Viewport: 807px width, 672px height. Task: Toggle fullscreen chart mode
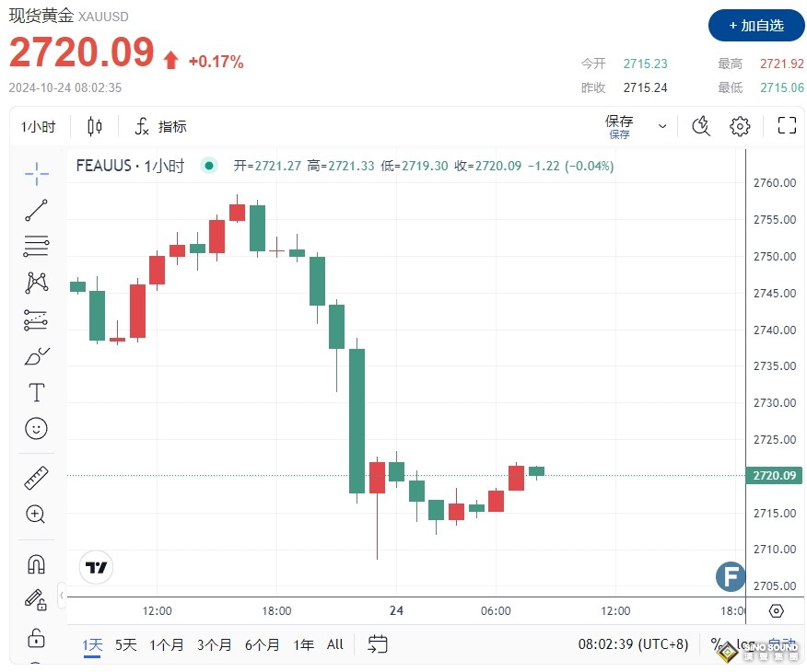pos(787,125)
